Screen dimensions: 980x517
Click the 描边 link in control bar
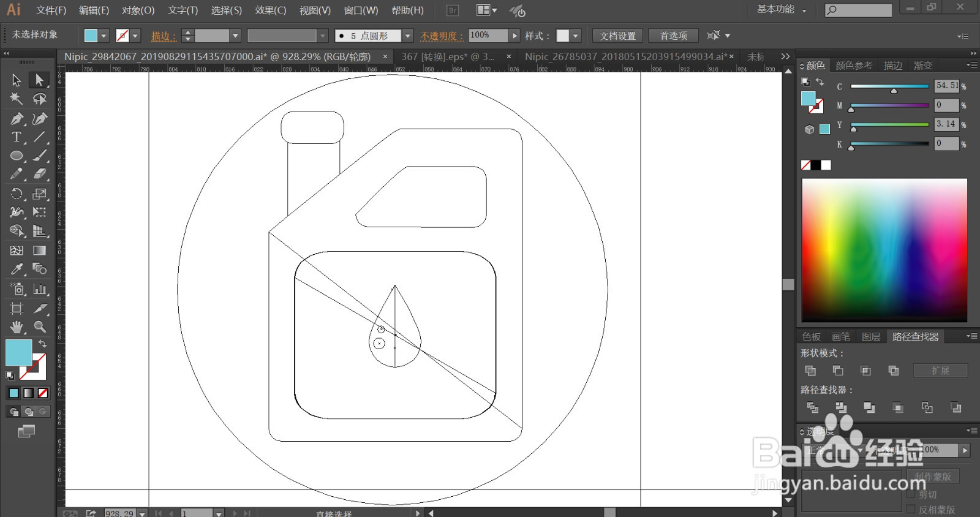point(163,36)
